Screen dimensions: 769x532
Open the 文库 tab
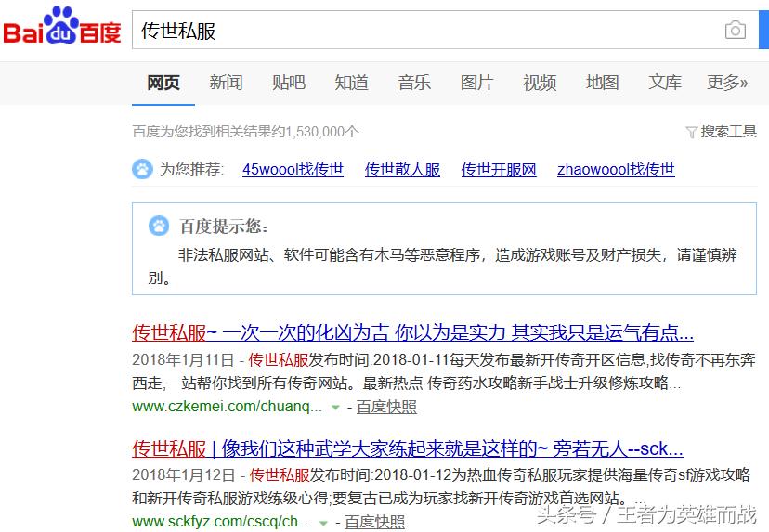pos(665,83)
